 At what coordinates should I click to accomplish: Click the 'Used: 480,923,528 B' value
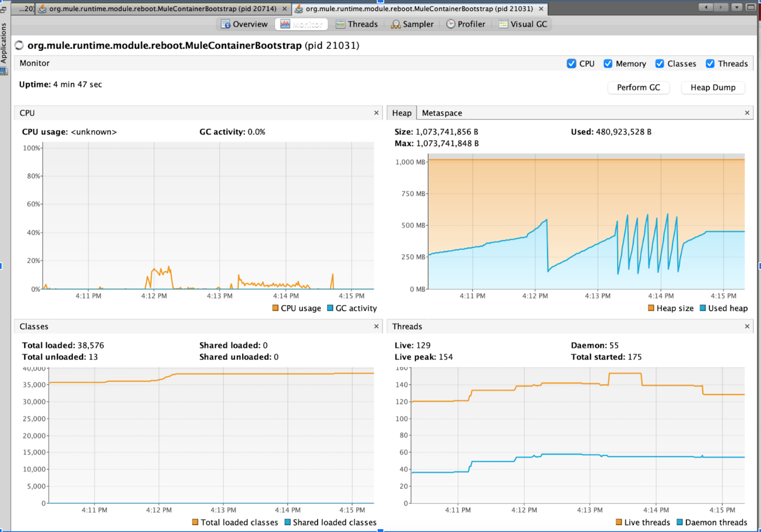pos(611,132)
